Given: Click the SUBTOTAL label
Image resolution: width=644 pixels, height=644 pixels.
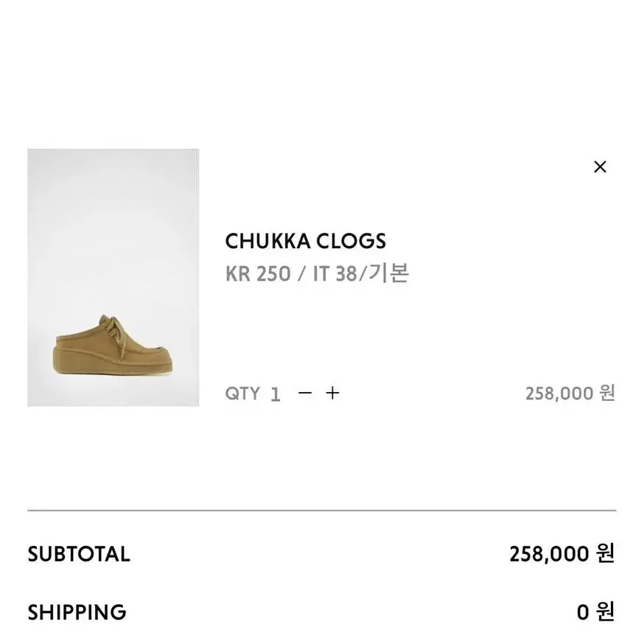Looking at the screenshot, I should [x=79, y=554].
